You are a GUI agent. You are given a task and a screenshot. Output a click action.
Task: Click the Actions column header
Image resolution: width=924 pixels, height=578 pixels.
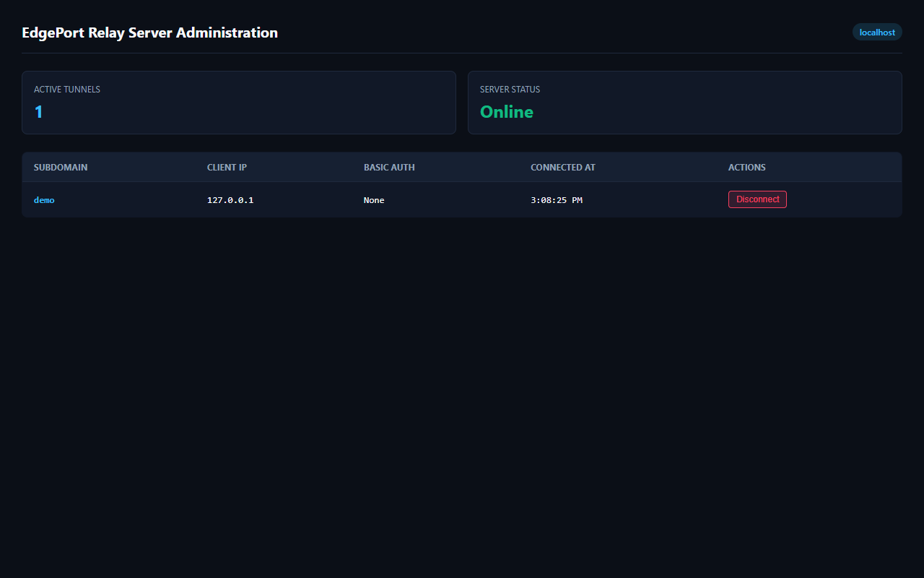tap(747, 168)
